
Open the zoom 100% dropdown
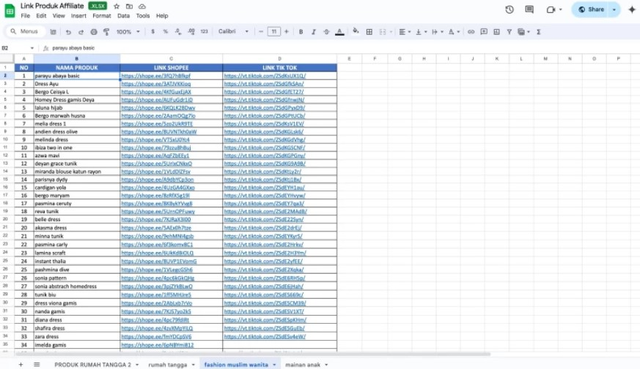click(128, 32)
